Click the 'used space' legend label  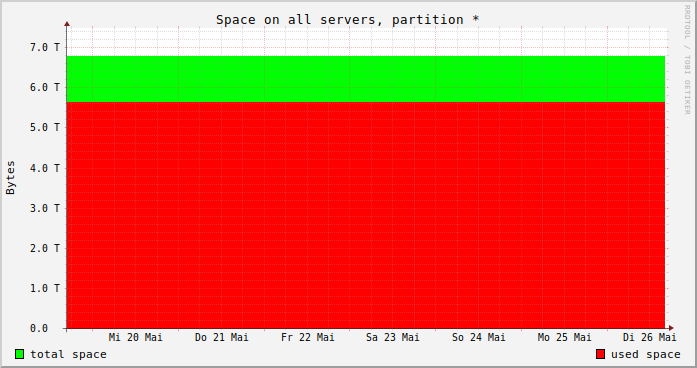(645, 354)
